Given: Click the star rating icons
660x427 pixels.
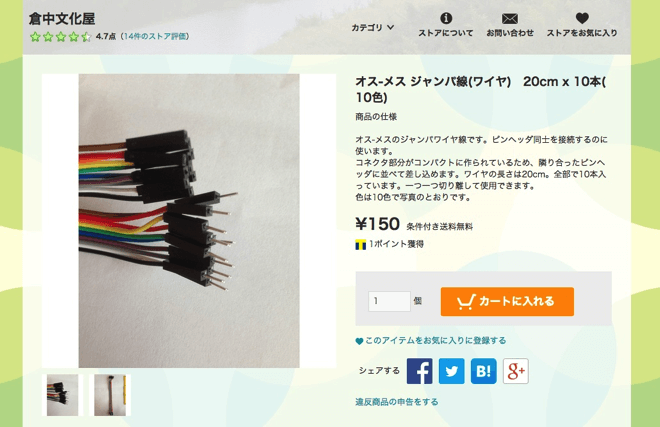Looking at the screenshot, I should coord(60,37).
